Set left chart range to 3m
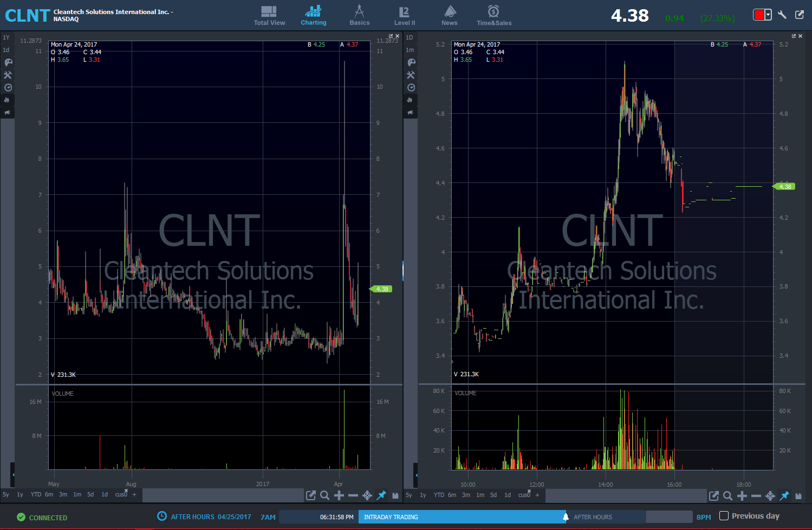Image resolution: width=812 pixels, height=530 pixels. 63,494
